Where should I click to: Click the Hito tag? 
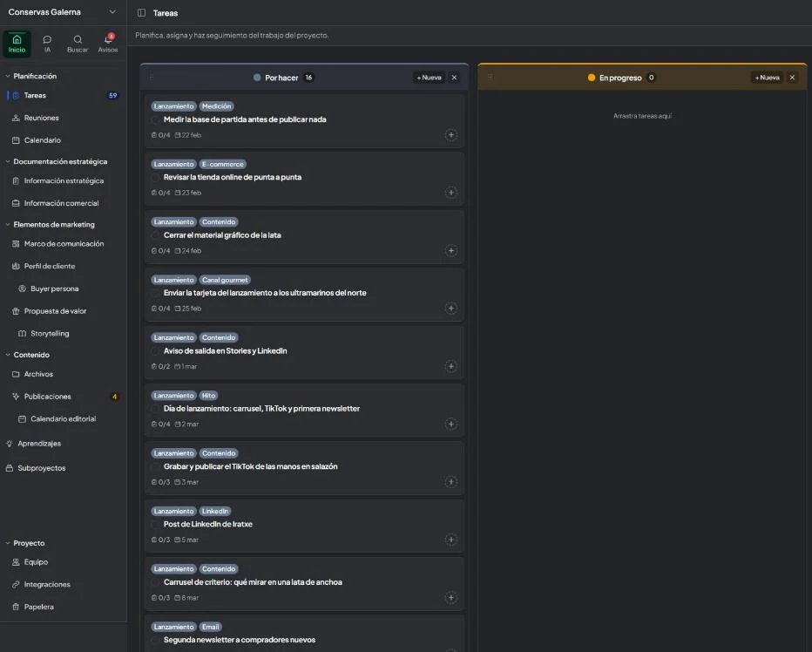click(209, 396)
